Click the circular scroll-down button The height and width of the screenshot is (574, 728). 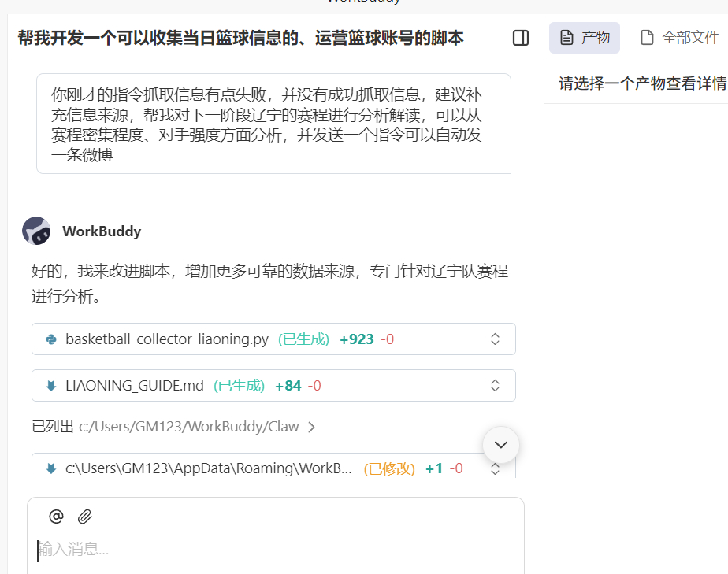pyautogui.click(x=500, y=444)
